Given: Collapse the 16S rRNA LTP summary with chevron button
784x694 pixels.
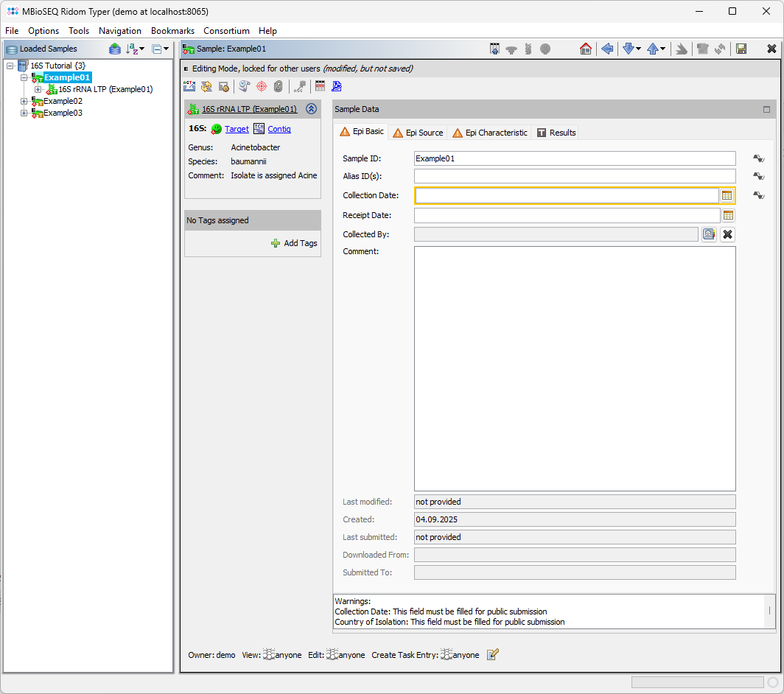Looking at the screenshot, I should pyautogui.click(x=311, y=108).
